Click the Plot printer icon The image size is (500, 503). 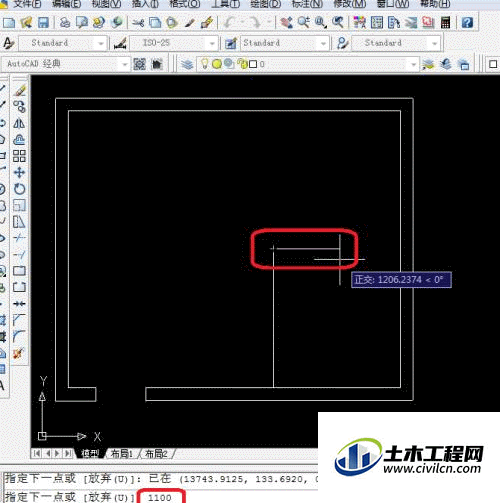pyautogui.click(x=65, y=23)
